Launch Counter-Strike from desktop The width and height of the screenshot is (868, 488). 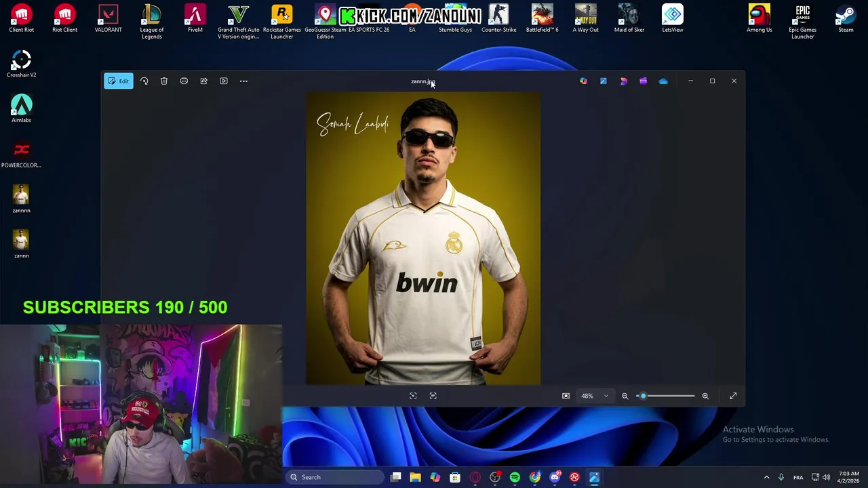498,19
